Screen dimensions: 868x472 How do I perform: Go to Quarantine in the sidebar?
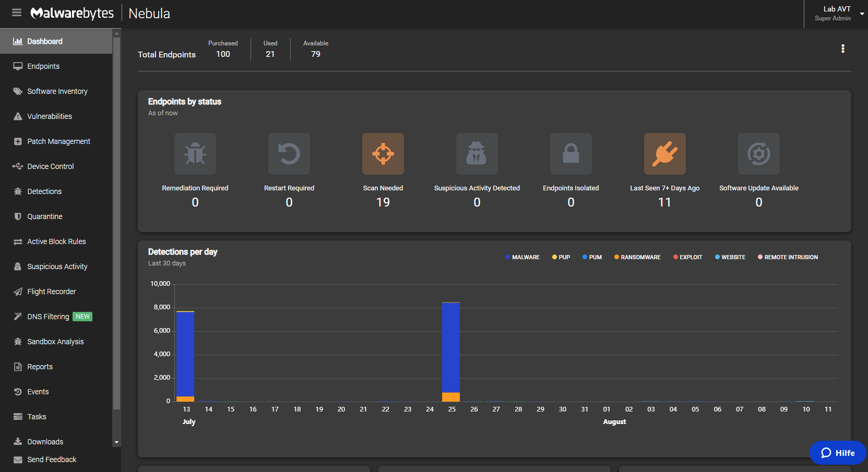tap(45, 216)
